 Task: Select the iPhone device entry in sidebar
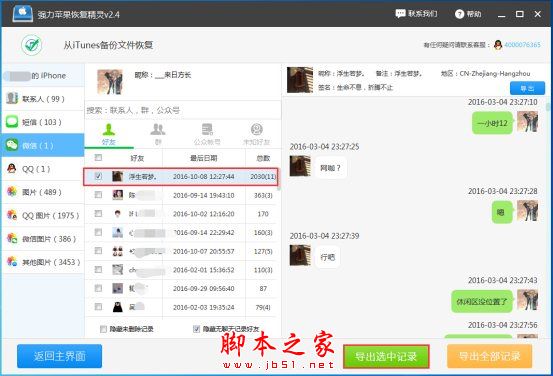pos(42,75)
